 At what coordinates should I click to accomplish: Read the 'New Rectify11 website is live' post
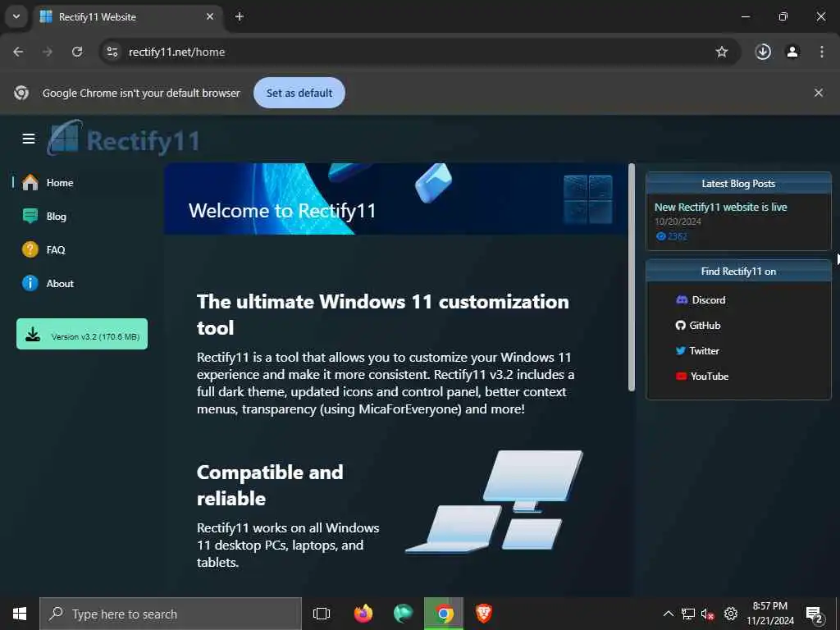(x=720, y=208)
